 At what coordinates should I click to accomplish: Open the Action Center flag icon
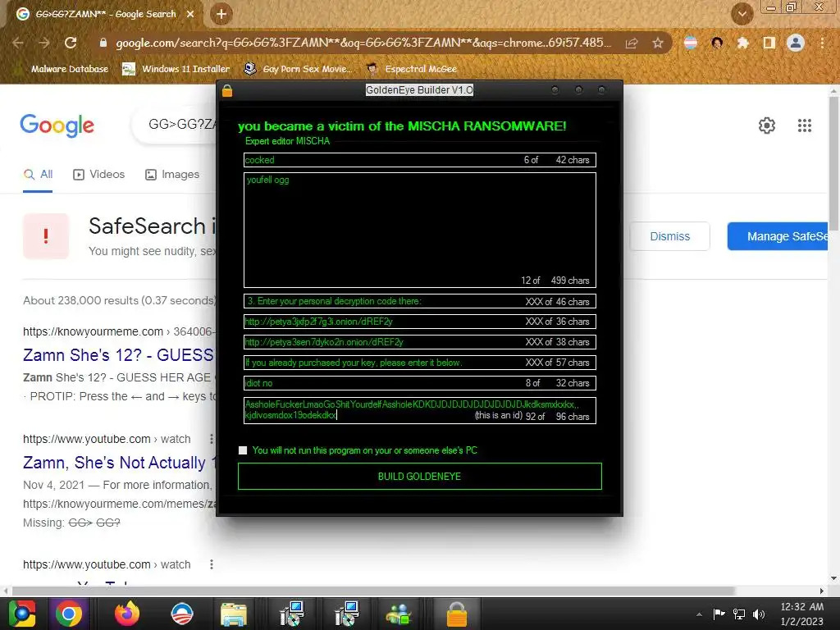(719, 614)
